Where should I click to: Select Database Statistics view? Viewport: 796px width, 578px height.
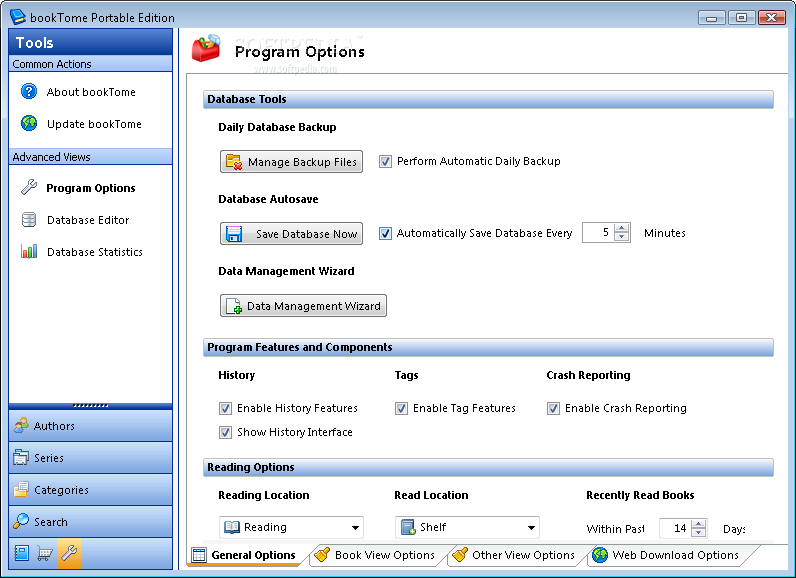coord(95,252)
